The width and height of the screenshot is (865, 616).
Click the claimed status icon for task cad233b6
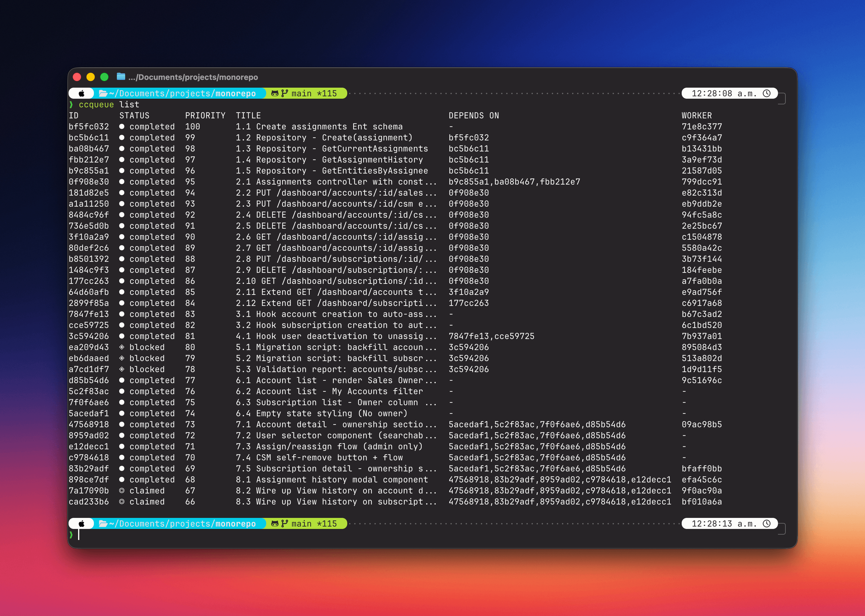(x=122, y=502)
